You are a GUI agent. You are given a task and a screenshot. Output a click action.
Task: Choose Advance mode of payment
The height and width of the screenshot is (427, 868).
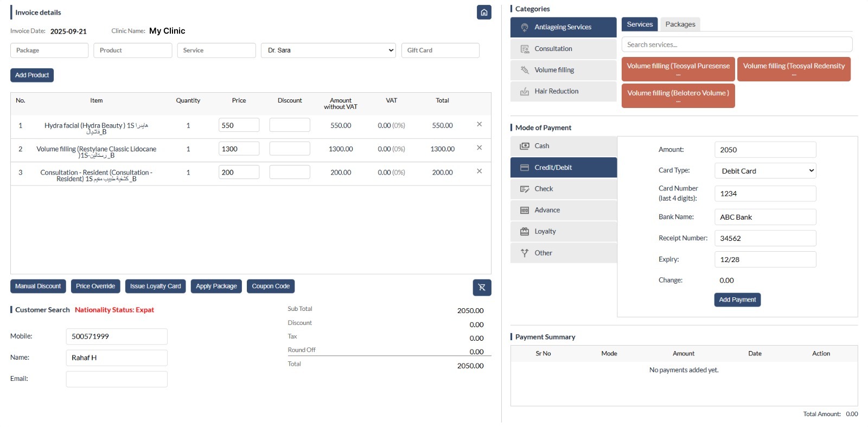(x=564, y=210)
